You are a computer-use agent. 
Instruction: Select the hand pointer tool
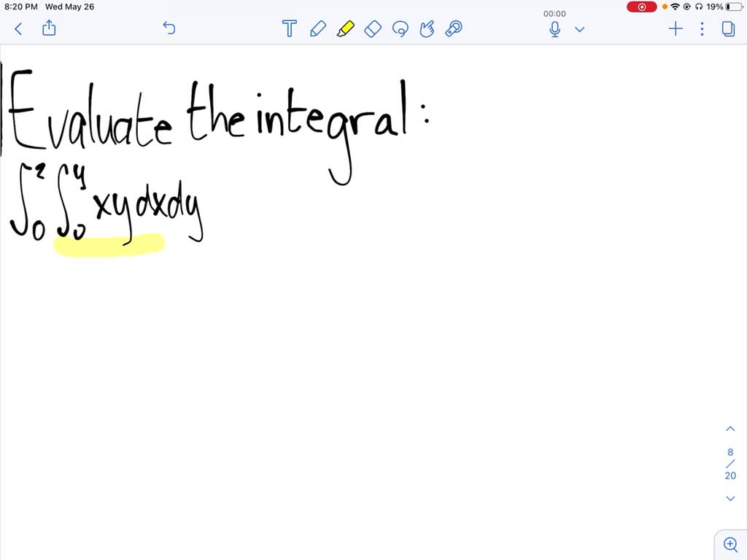pyautogui.click(x=427, y=28)
